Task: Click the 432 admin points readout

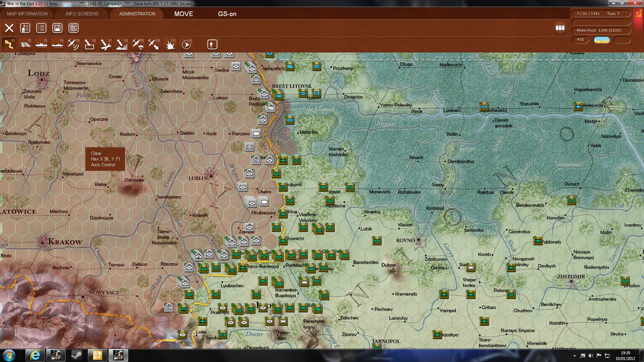Action: tap(580, 40)
